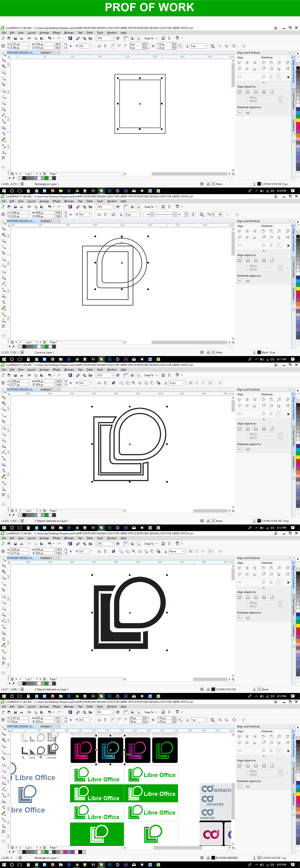Select the Shape tool in top window
The width and height of the screenshot is (300, 868).
pos(3,60)
